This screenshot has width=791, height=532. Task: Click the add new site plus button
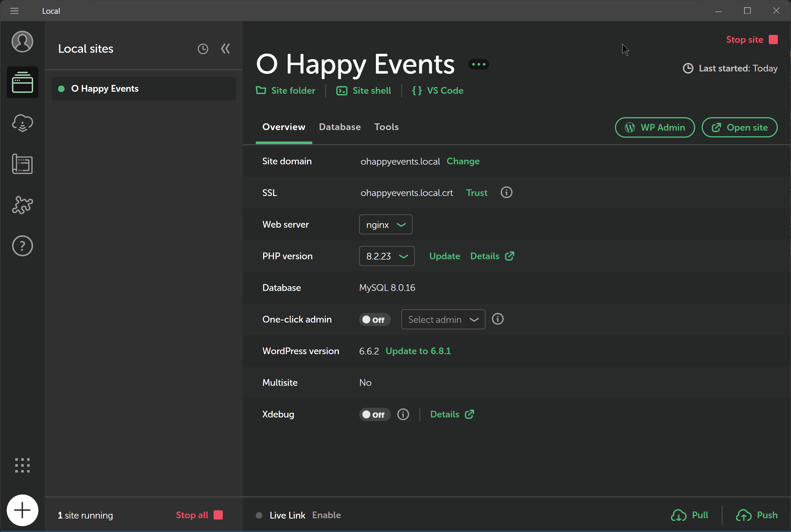(x=22, y=510)
